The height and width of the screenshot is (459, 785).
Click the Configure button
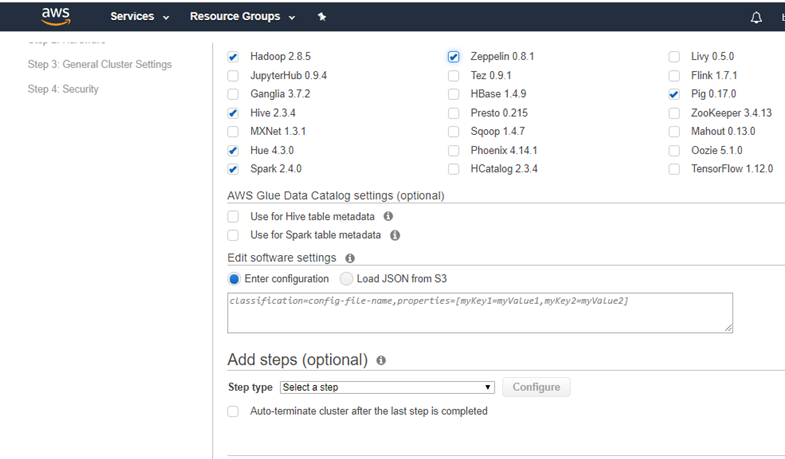[536, 387]
